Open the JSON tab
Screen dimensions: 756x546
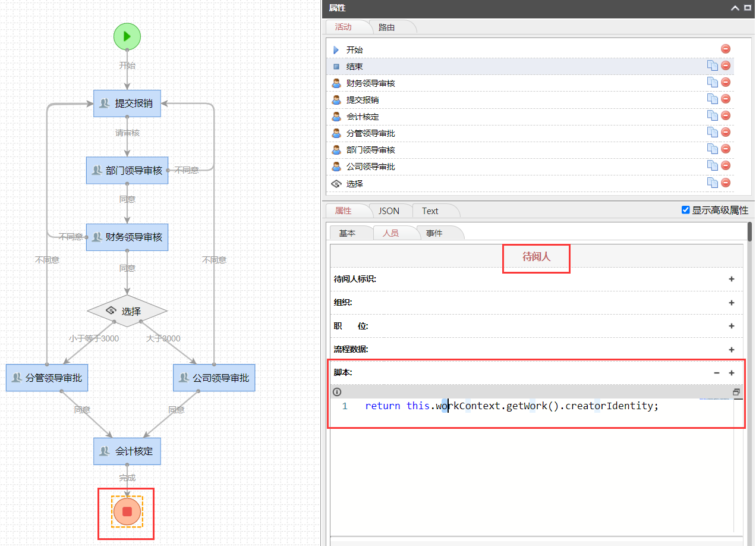click(389, 211)
